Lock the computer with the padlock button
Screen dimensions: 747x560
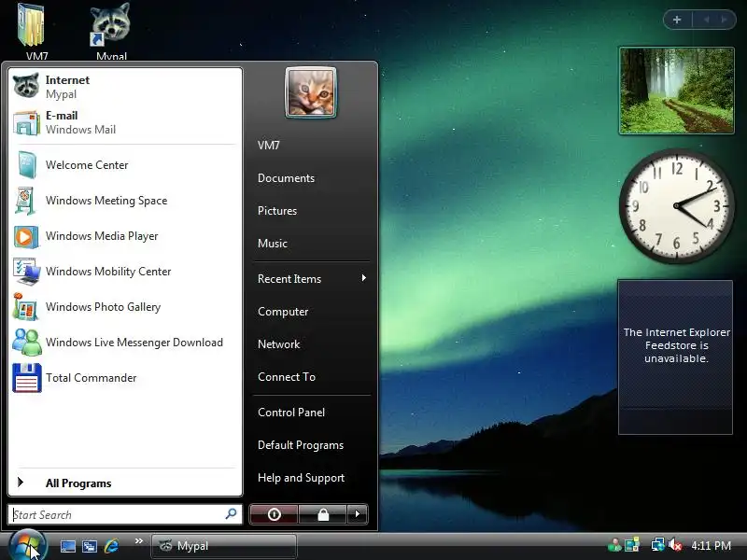pyautogui.click(x=323, y=514)
